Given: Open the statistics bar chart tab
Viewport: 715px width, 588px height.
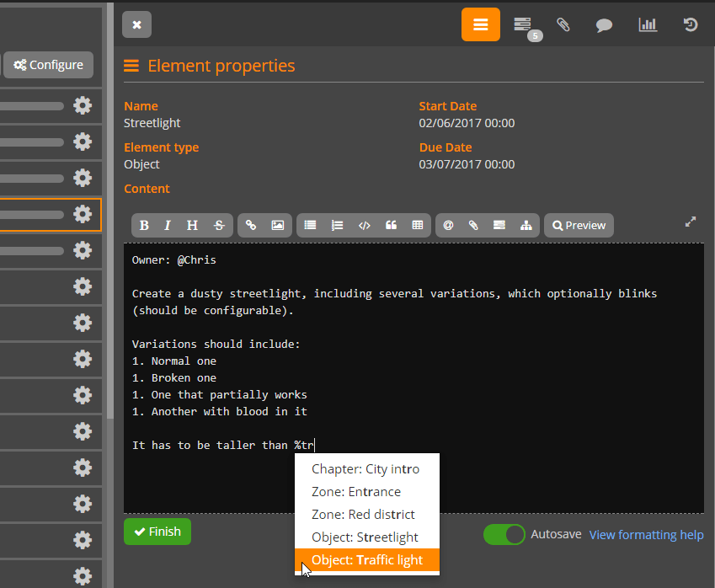Looking at the screenshot, I should pyautogui.click(x=648, y=24).
